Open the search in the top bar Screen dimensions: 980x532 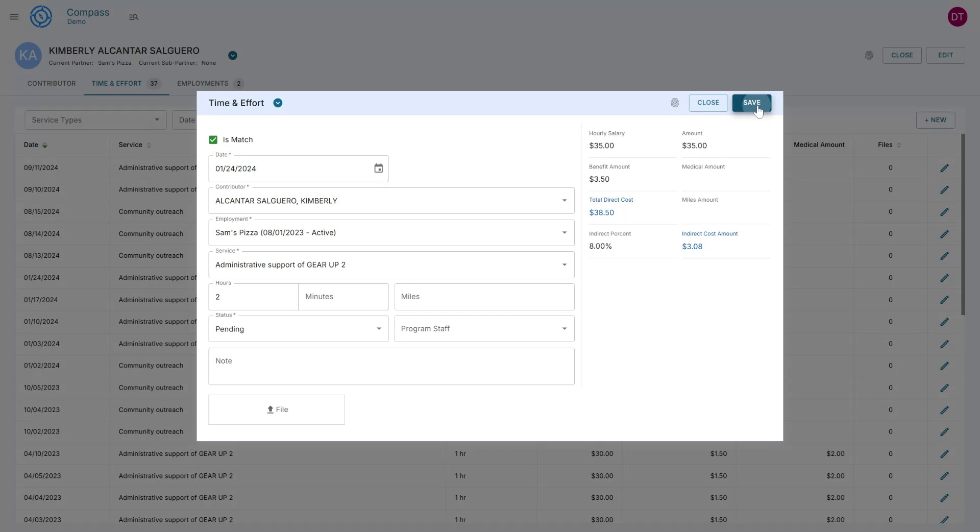tap(134, 17)
